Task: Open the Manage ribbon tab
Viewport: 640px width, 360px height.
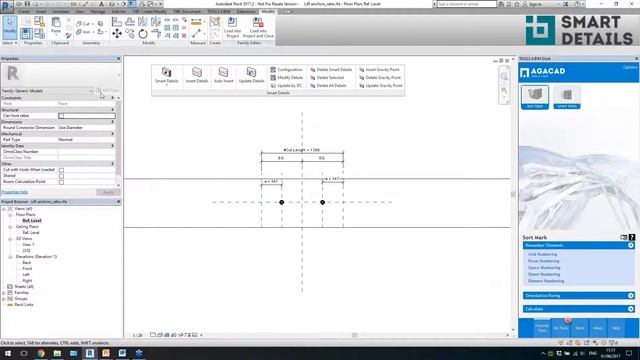Action: (x=98, y=11)
